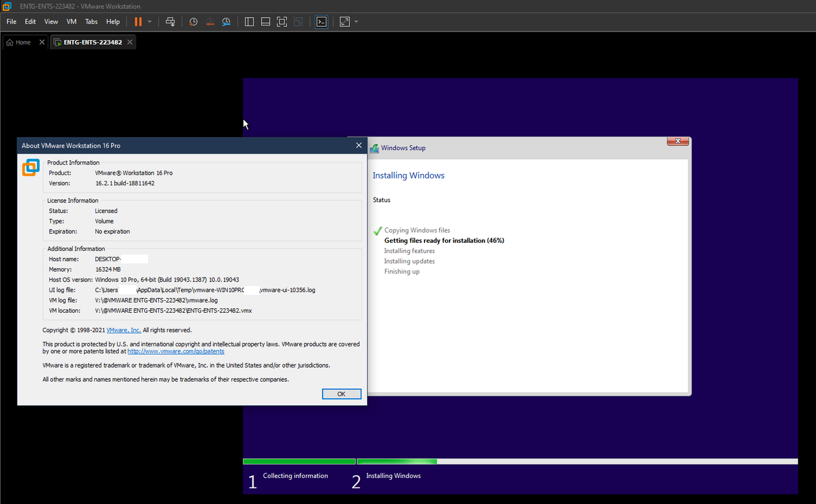This screenshot has width=816, height=504.
Task: Close the Windows Setup window
Action: tap(678, 141)
